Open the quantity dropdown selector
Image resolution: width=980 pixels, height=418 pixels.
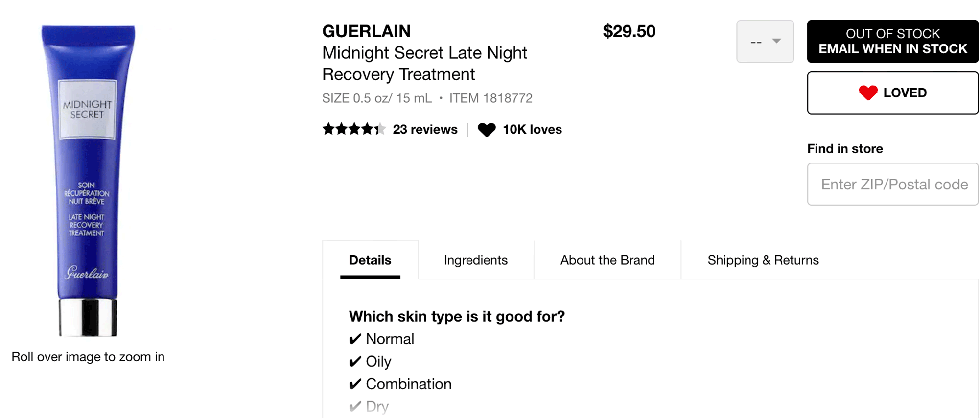coord(764,42)
